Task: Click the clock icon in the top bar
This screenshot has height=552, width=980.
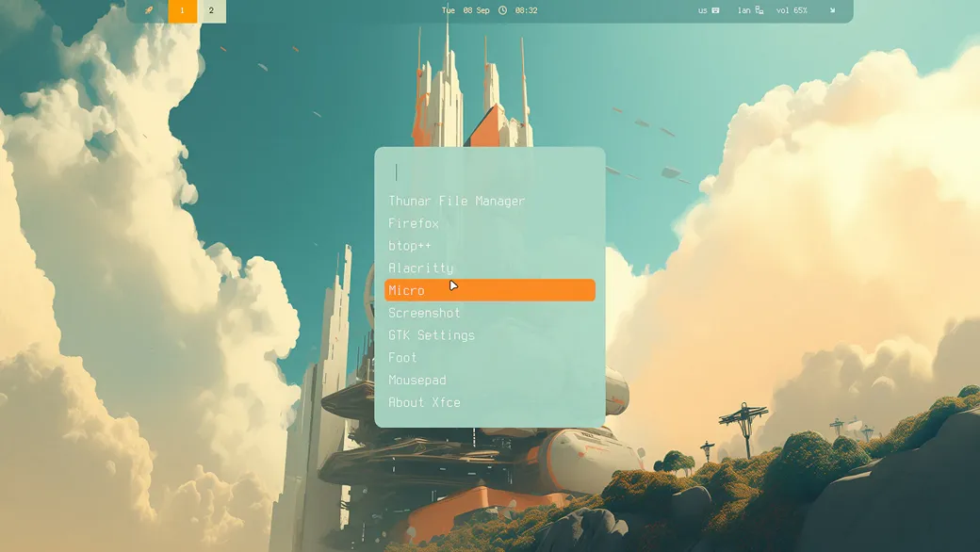Action: pyautogui.click(x=502, y=10)
